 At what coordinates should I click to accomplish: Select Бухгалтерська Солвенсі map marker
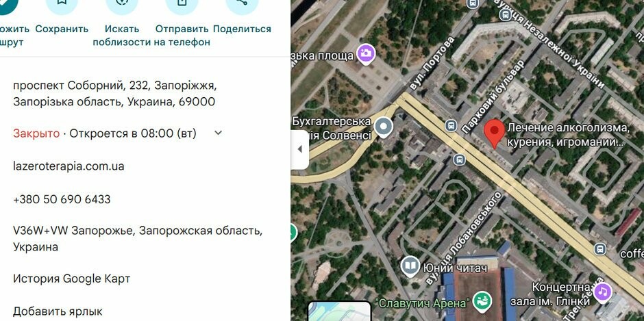tap(384, 128)
